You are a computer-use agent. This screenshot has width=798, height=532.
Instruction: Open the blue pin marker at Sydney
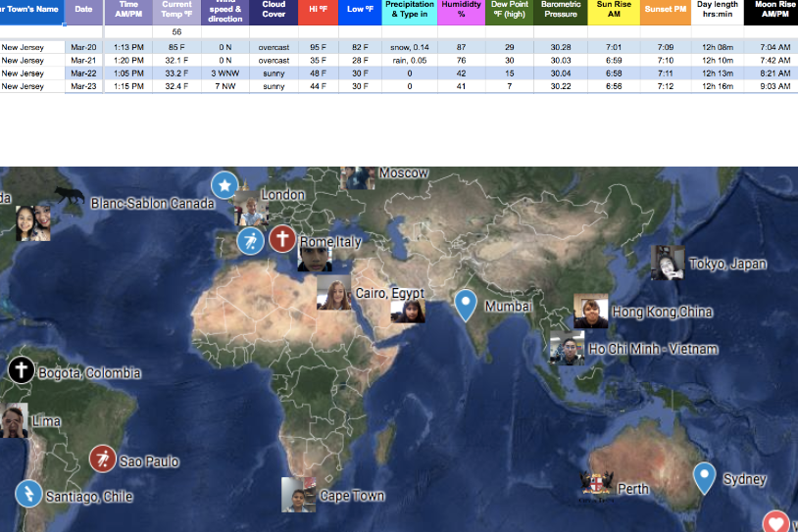704,478
